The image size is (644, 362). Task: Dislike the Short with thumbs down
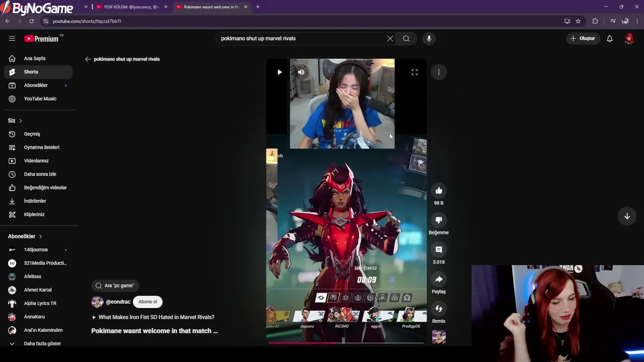(x=439, y=220)
